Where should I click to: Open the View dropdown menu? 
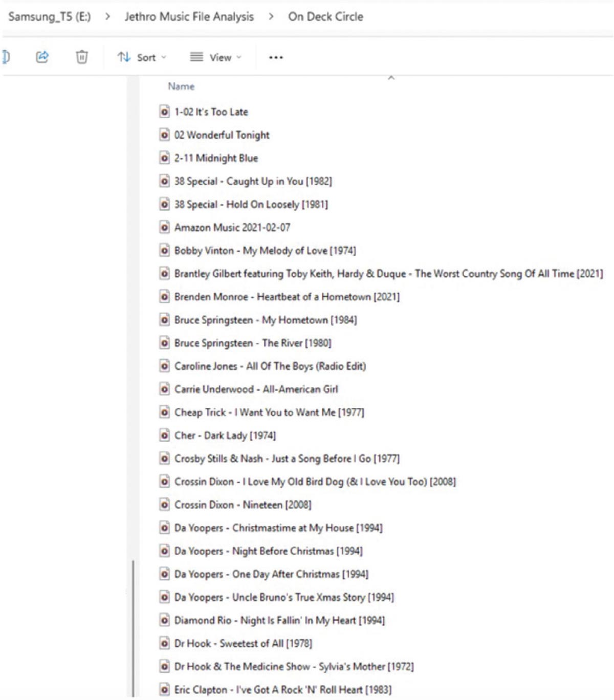(215, 57)
